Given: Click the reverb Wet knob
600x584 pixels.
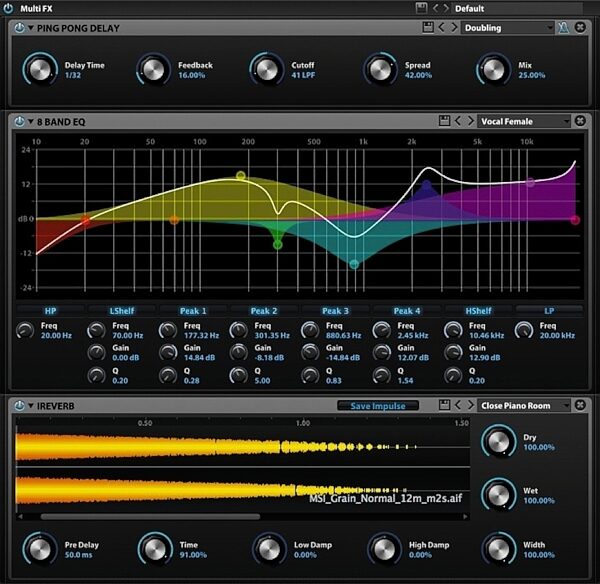Looking at the screenshot, I should click(499, 495).
